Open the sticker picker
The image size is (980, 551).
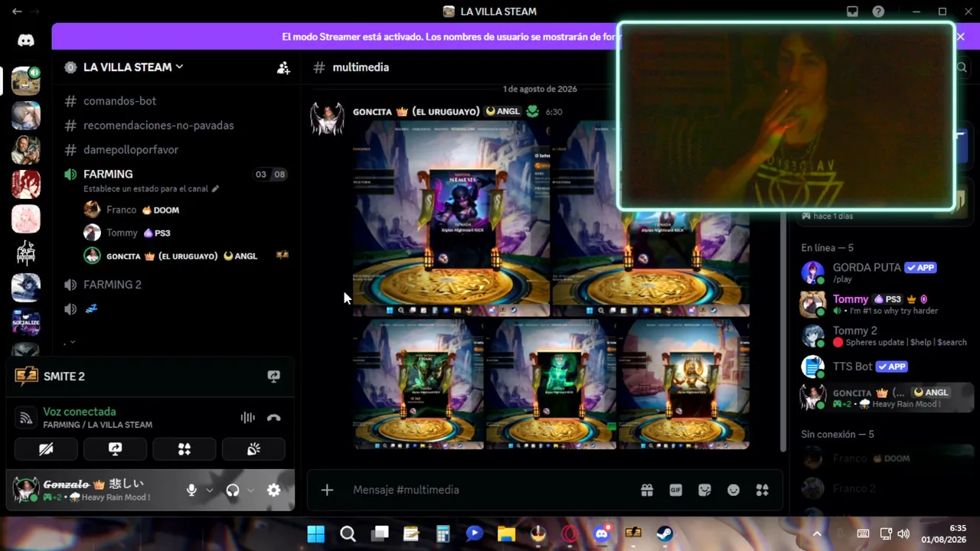click(704, 490)
